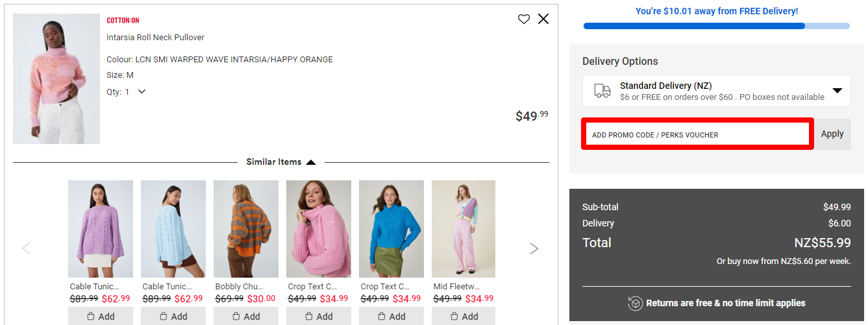Focus the promo code / perks voucher field
This screenshot has height=325, width=868.
point(697,134)
